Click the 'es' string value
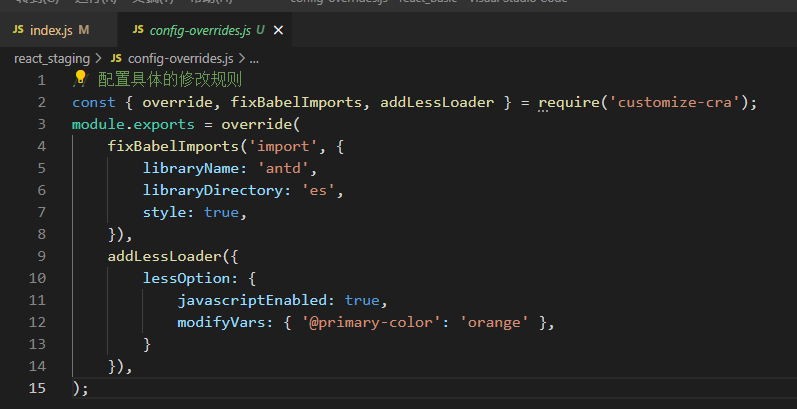Viewport: 797px width, 409px height. point(319,191)
